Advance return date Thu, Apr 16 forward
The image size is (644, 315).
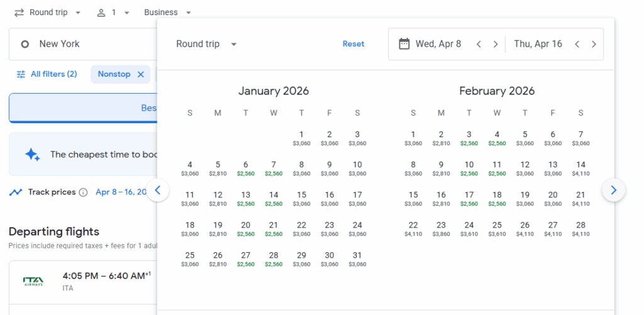(594, 44)
